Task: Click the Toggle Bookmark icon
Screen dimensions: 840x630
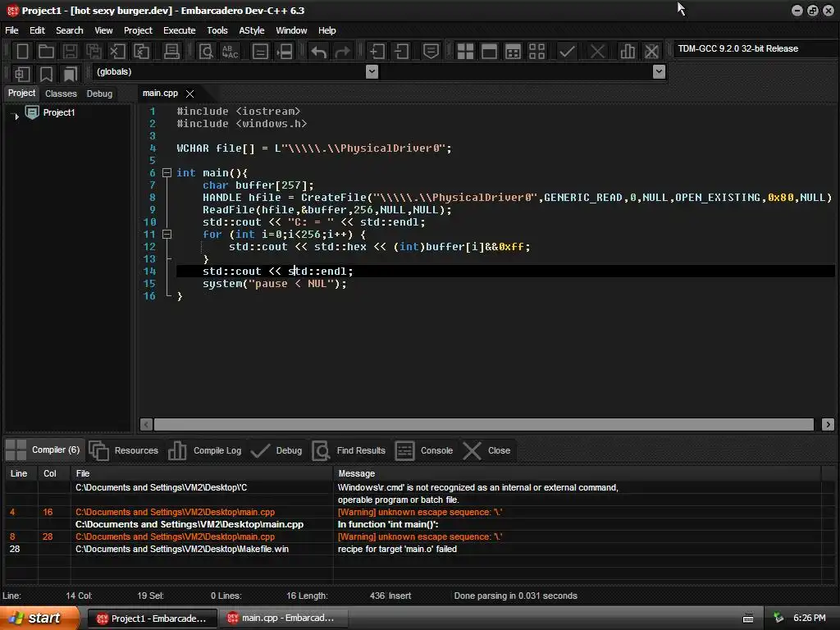Action: (x=46, y=74)
